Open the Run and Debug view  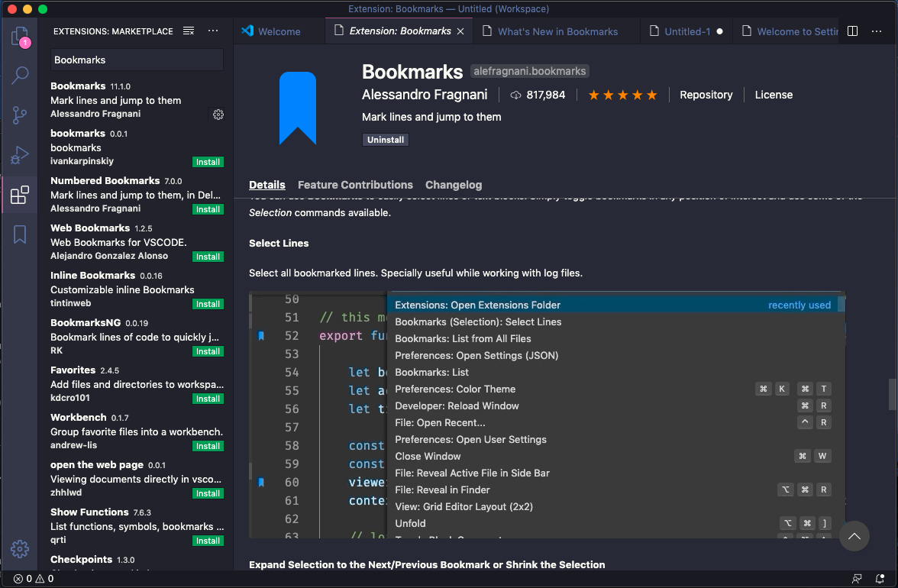pos(19,153)
